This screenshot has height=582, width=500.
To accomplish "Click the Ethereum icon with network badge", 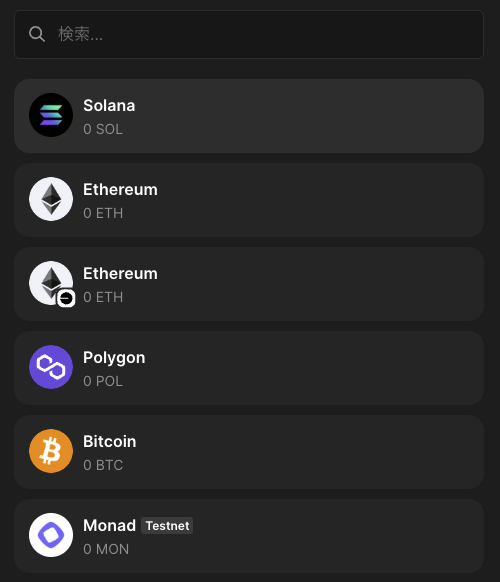I will click(x=51, y=283).
